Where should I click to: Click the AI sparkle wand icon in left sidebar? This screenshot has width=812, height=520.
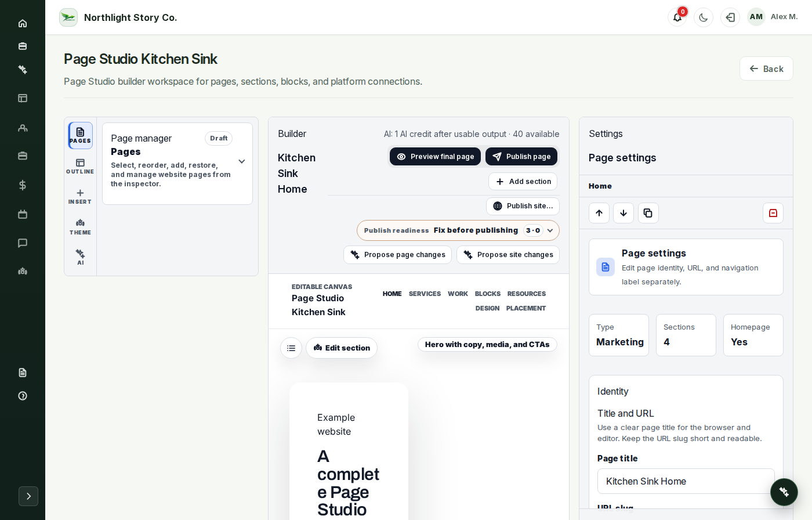pos(23,69)
